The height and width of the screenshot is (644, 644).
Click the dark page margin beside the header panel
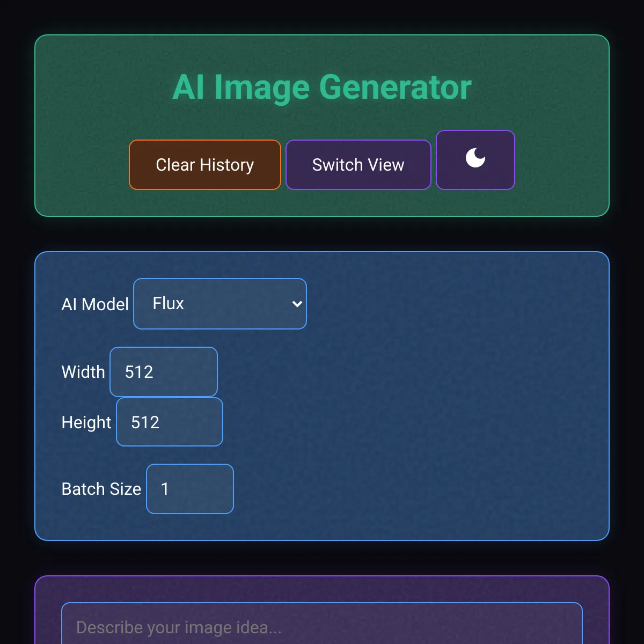[17, 126]
